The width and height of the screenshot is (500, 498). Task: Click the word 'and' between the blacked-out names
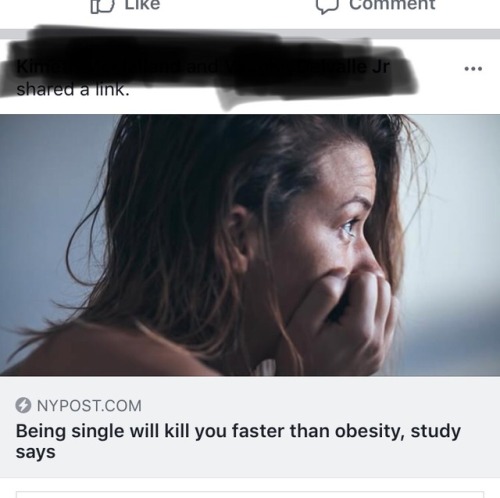pyautogui.click(x=202, y=67)
